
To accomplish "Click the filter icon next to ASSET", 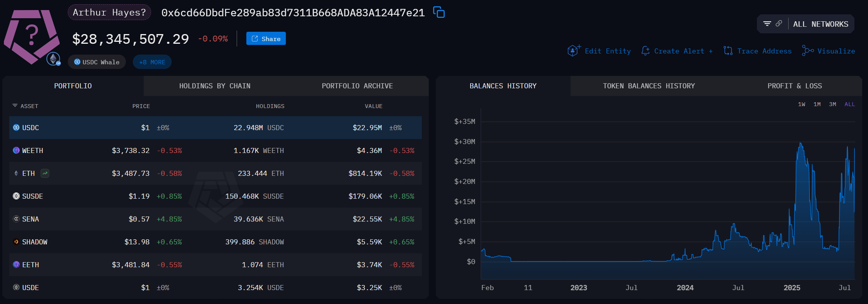I will pos(15,105).
